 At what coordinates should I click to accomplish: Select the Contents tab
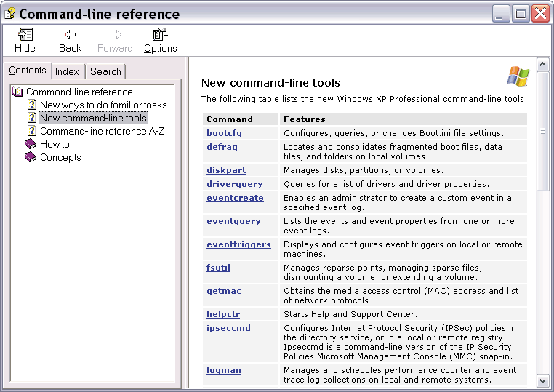pyautogui.click(x=28, y=71)
